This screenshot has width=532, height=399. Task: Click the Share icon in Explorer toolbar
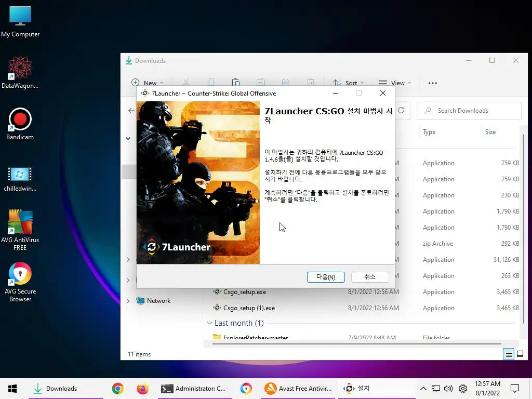[x=286, y=83]
